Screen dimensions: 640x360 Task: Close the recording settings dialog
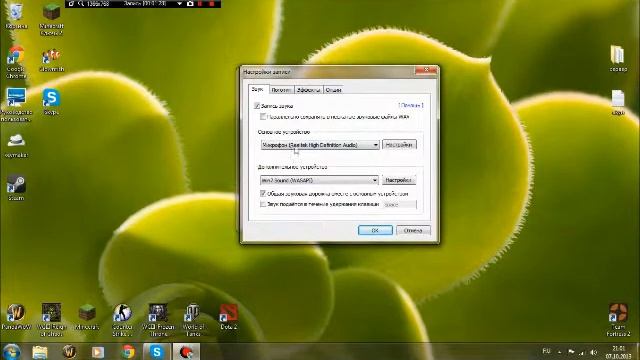tap(426, 71)
